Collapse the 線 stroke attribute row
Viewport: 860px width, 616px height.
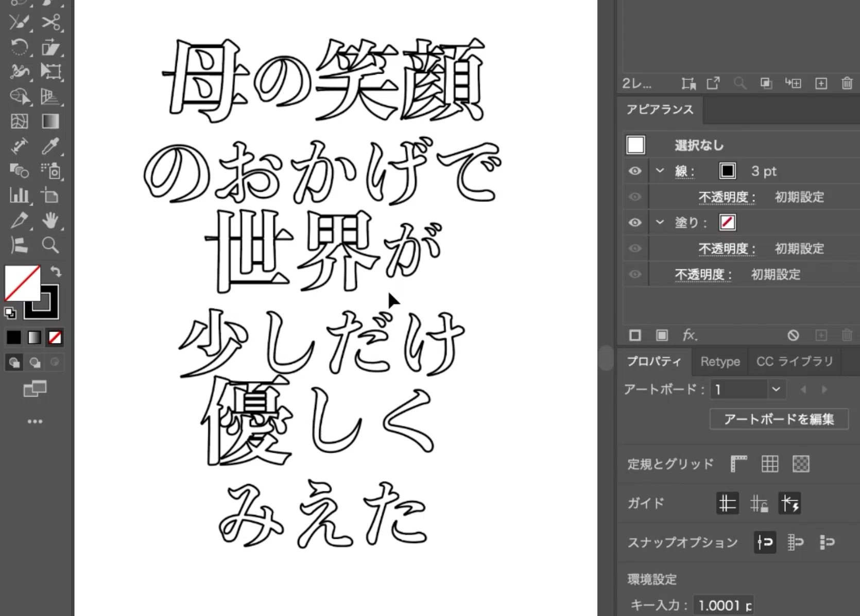(660, 171)
